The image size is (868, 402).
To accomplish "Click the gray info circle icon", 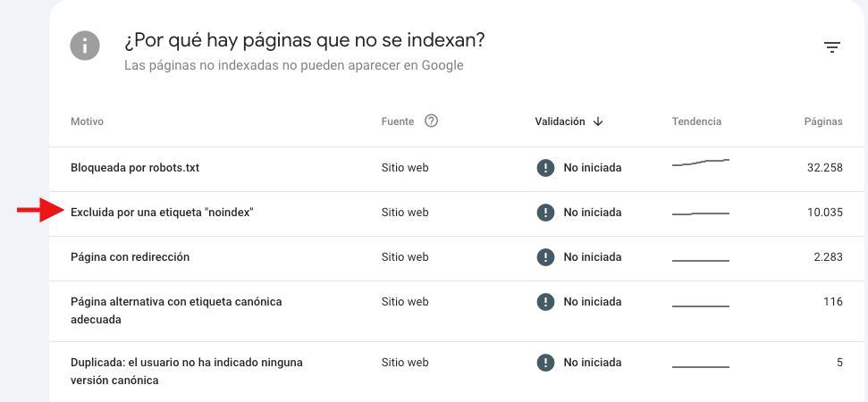I will point(85,46).
